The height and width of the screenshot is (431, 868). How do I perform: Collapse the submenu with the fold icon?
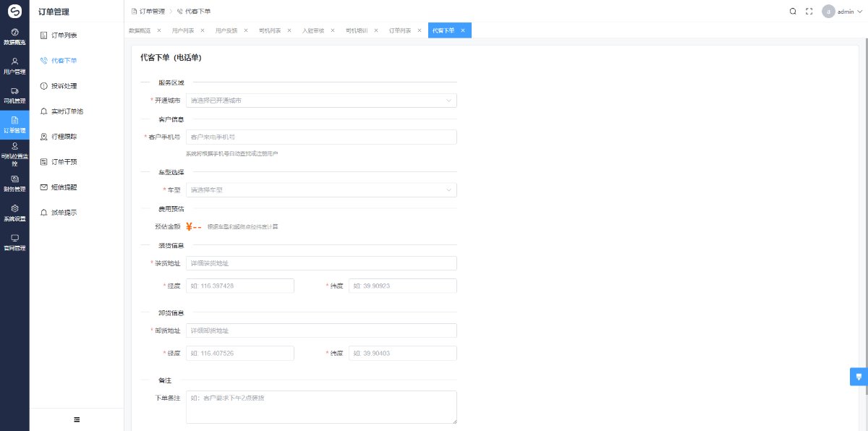point(77,419)
